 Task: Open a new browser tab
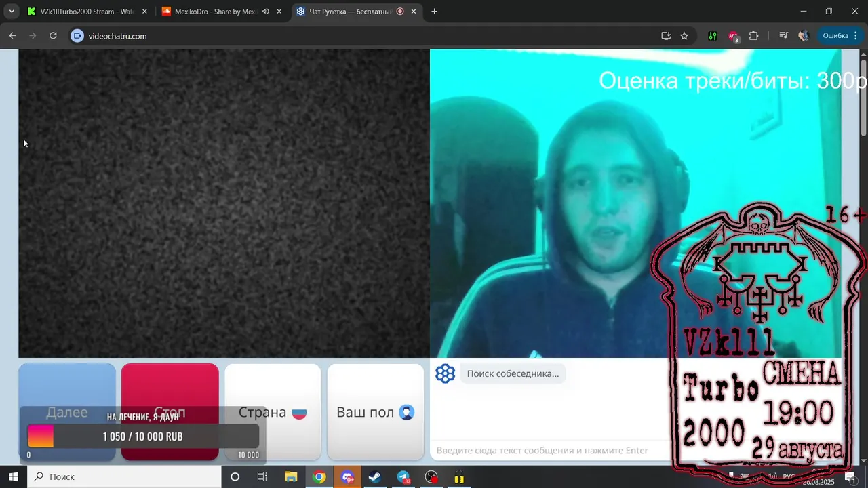pyautogui.click(x=434, y=12)
